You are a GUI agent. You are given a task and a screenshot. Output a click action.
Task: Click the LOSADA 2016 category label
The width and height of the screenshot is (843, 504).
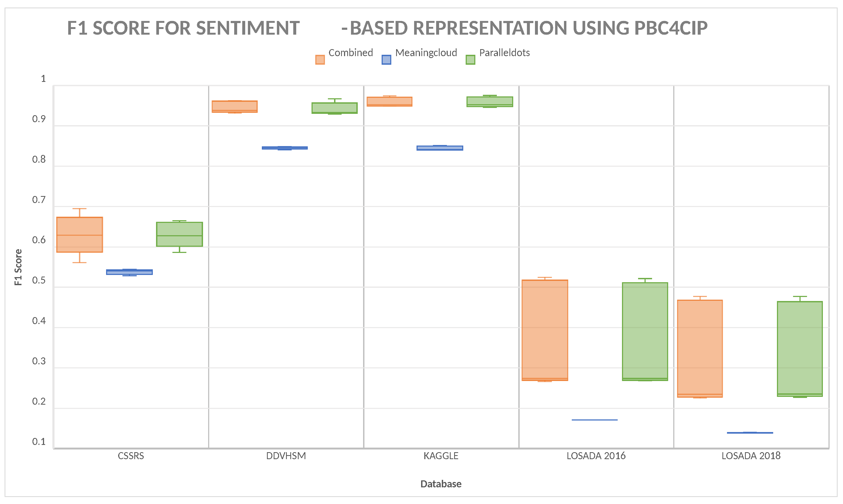(x=596, y=456)
